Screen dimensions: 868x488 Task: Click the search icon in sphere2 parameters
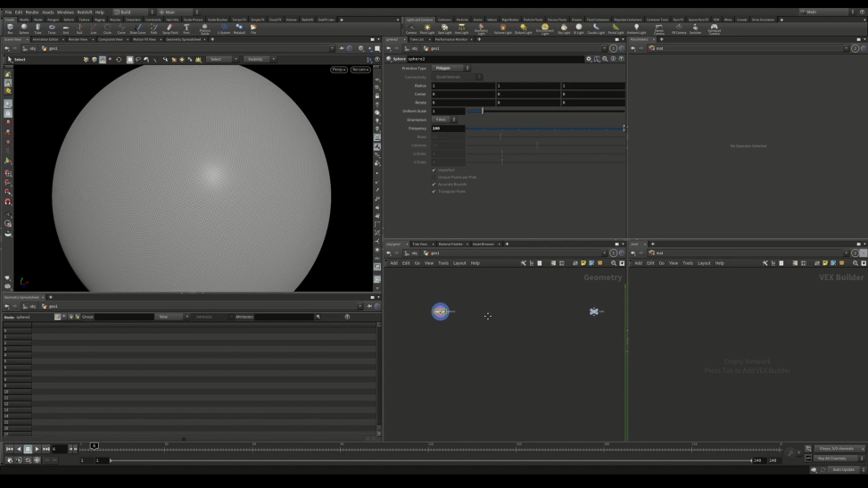(605, 59)
